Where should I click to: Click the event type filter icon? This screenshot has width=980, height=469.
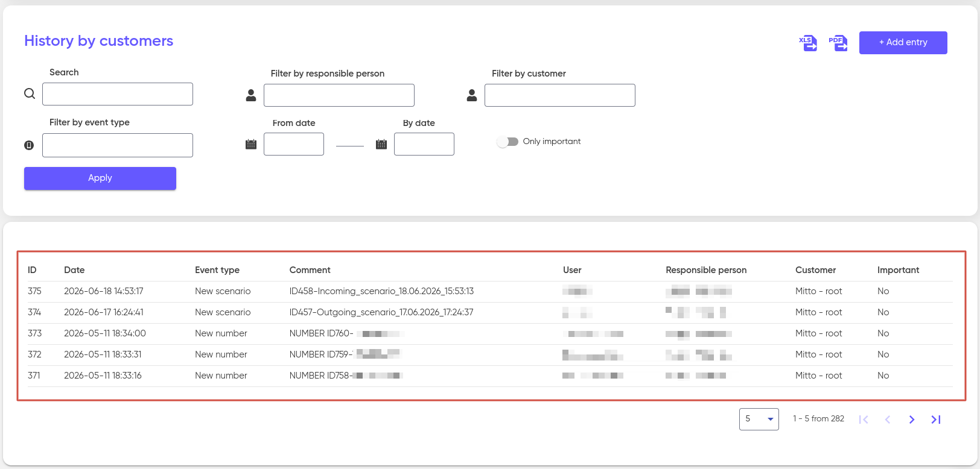pos(29,145)
